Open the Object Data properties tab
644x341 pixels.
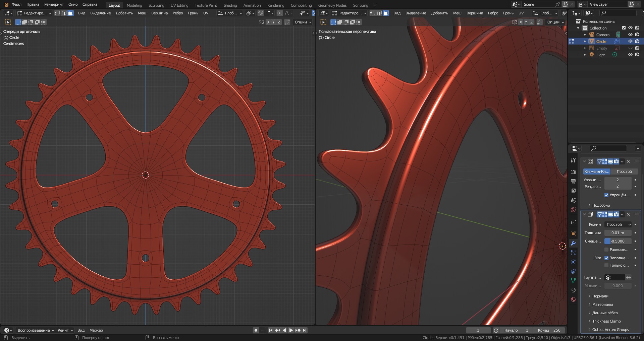point(573,281)
